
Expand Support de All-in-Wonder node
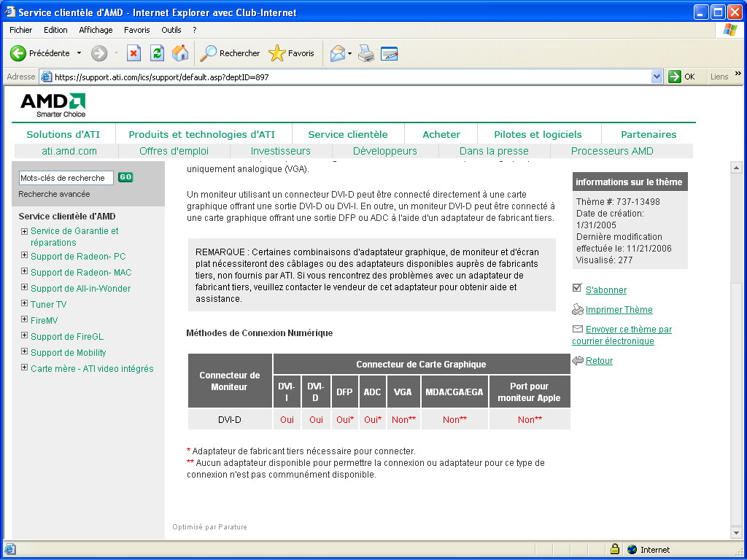24,287
